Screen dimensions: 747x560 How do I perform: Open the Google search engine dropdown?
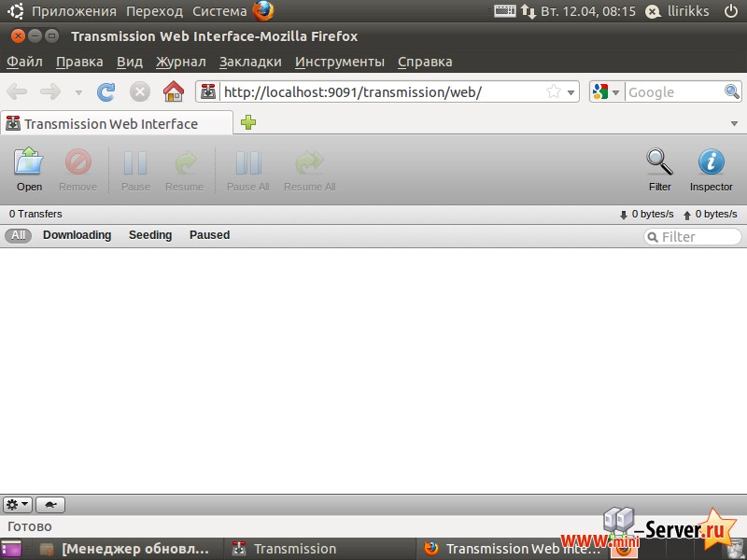coord(607,91)
